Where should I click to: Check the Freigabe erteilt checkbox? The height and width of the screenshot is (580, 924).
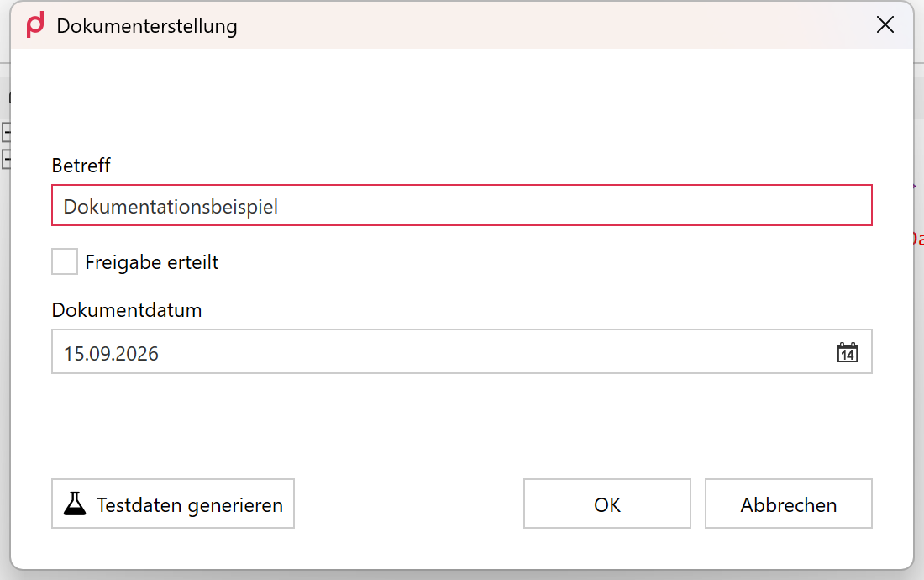[x=65, y=261]
